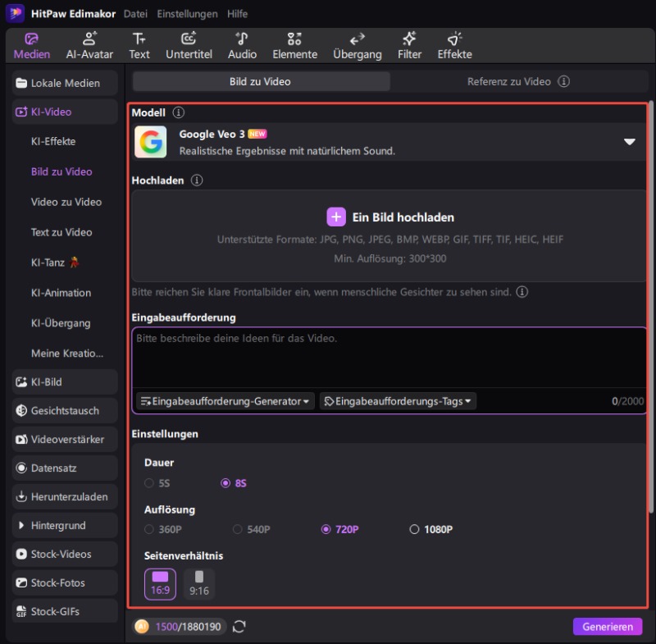The width and height of the screenshot is (656, 644).
Task: Click the AI credits coin icon
Action: [x=142, y=627]
